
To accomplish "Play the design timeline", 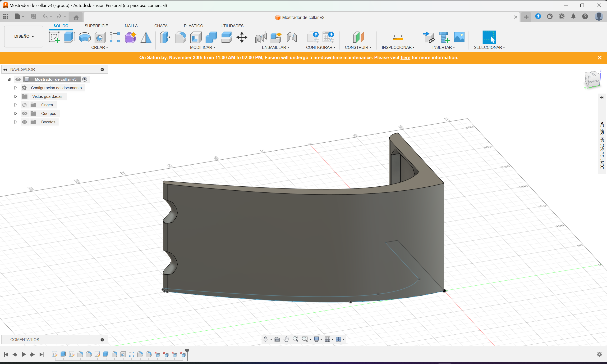I will (23, 355).
